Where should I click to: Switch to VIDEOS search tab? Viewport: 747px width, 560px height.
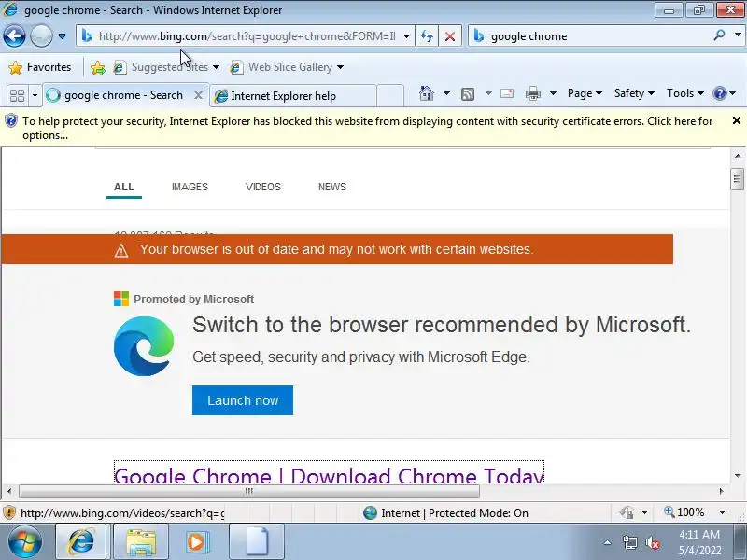click(263, 187)
